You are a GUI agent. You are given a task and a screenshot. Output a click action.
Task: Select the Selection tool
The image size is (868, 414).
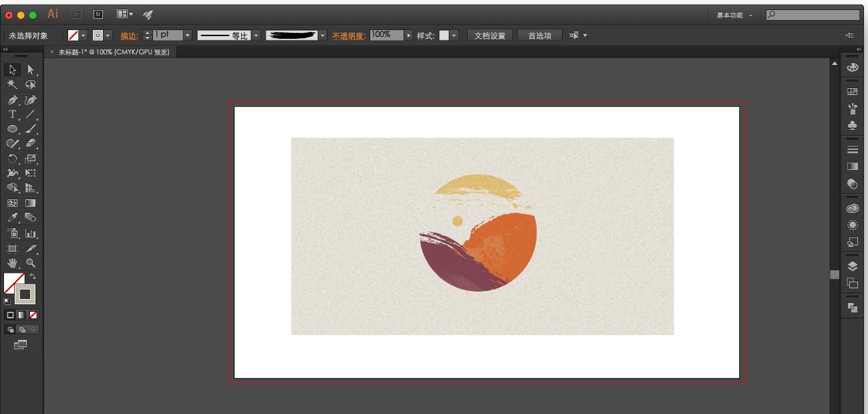12,70
